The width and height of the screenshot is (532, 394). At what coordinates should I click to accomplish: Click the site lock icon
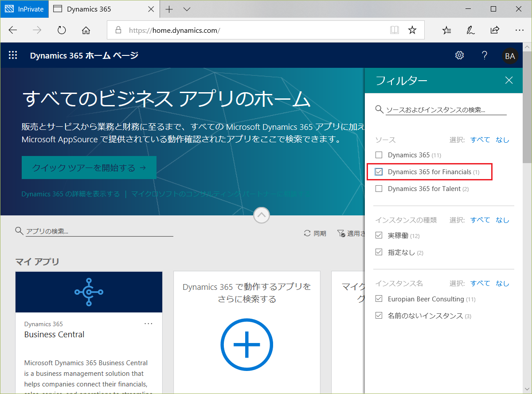(118, 30)
